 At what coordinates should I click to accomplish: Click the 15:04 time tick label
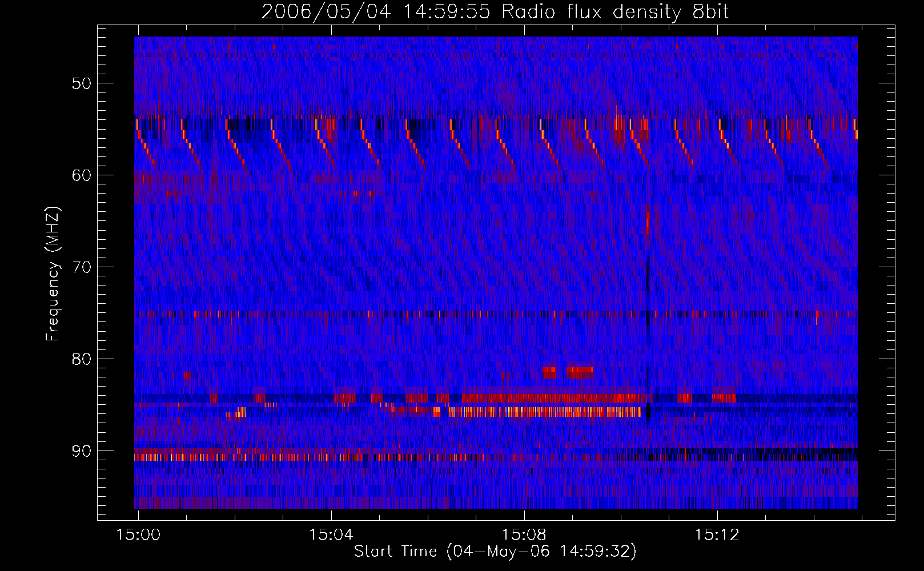click(x=331, y=534)
